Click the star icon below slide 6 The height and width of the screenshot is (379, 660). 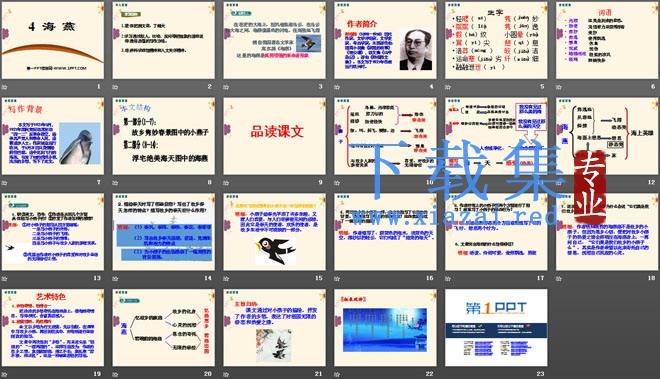pyautogui.click(x=559, y=87)
